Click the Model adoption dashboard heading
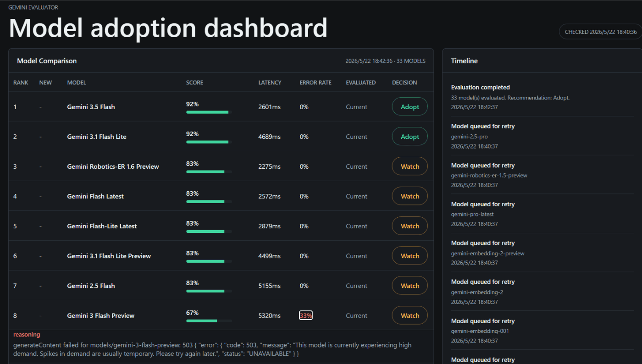The height and width of the screenshot is (364, 642). (x=168, y=28)
